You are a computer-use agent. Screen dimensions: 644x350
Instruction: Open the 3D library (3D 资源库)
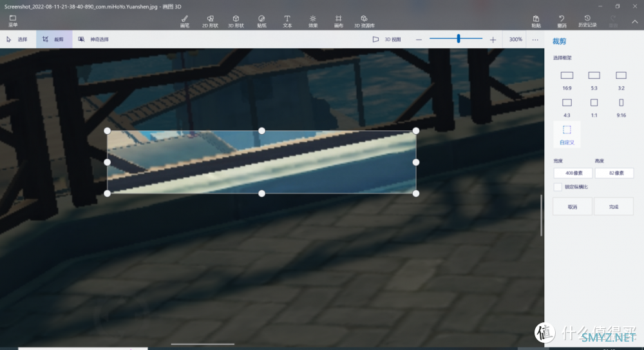(365, 21)
